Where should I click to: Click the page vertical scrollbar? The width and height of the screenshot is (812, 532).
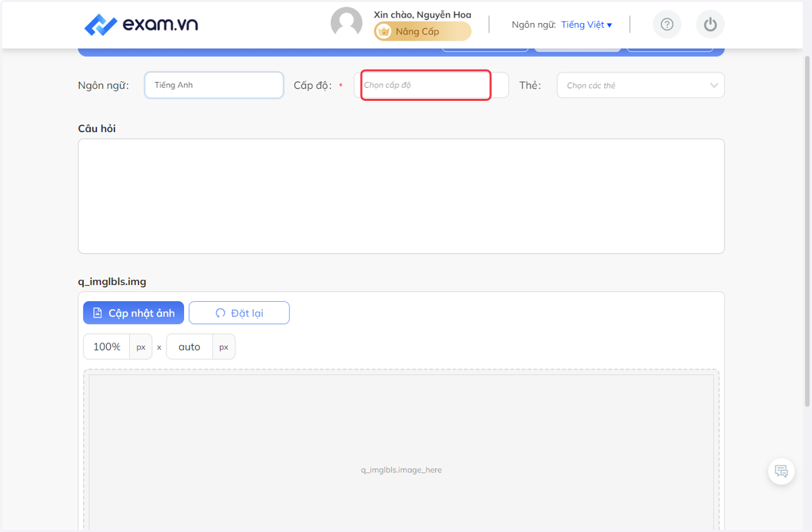(x=807, y=230)
